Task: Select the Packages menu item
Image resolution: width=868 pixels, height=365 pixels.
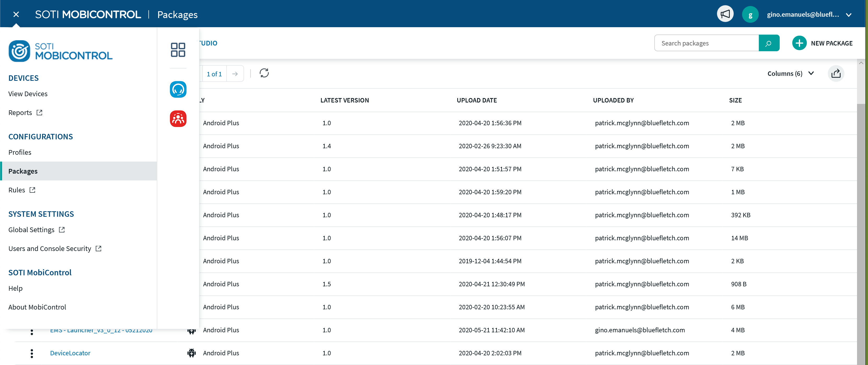Action: tap(78, 171)
